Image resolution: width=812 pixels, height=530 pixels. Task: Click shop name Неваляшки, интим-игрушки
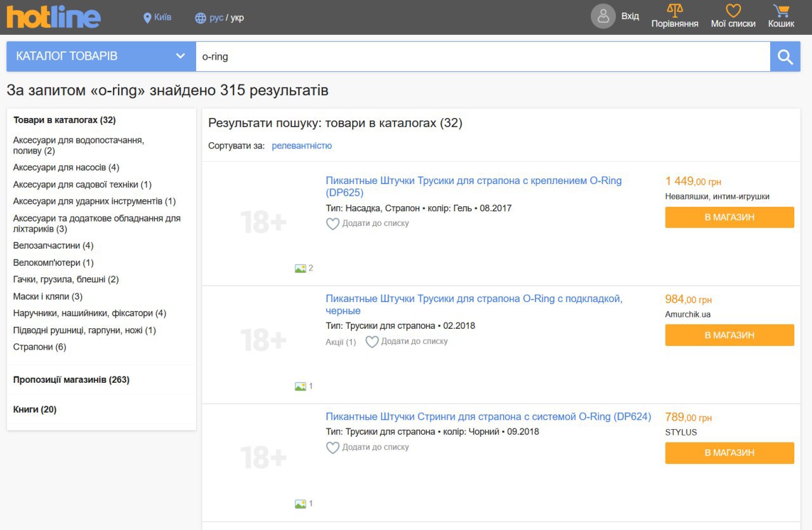717,197
